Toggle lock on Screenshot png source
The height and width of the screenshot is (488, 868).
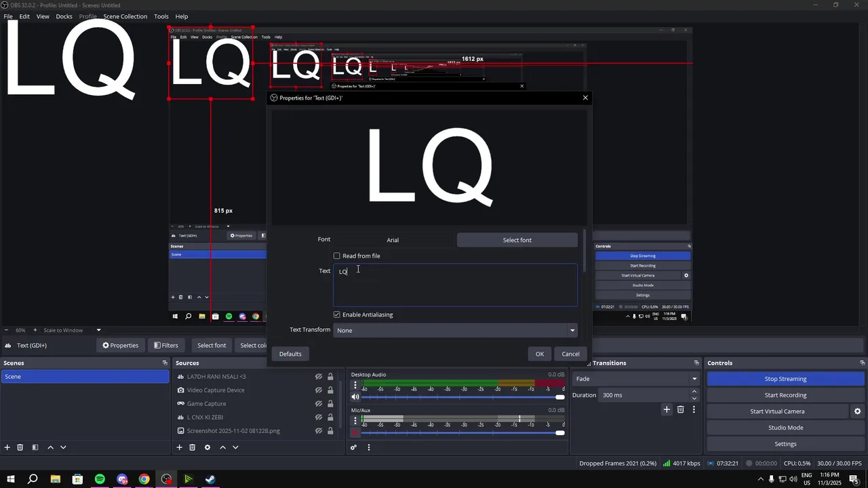330,431
